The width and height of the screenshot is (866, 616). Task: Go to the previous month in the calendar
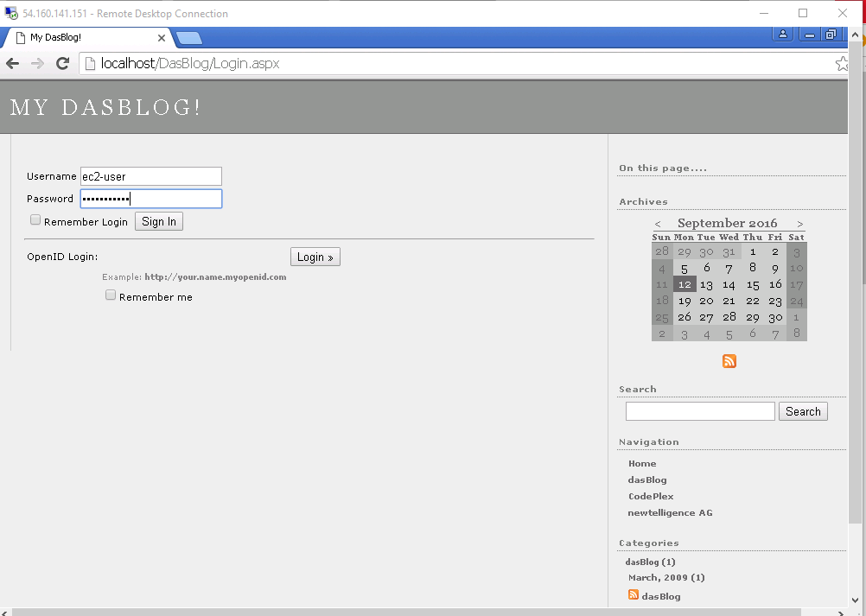coord(658,224)
